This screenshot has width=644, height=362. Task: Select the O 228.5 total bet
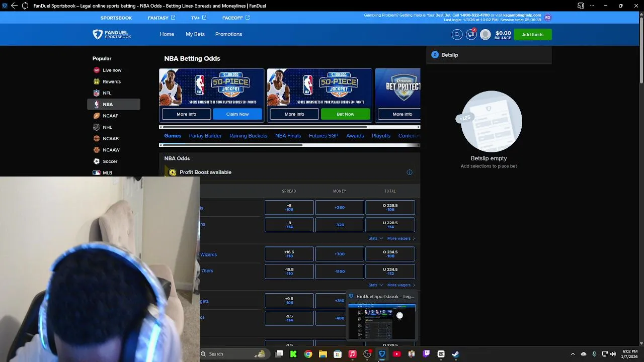click(x=390, y=208)
